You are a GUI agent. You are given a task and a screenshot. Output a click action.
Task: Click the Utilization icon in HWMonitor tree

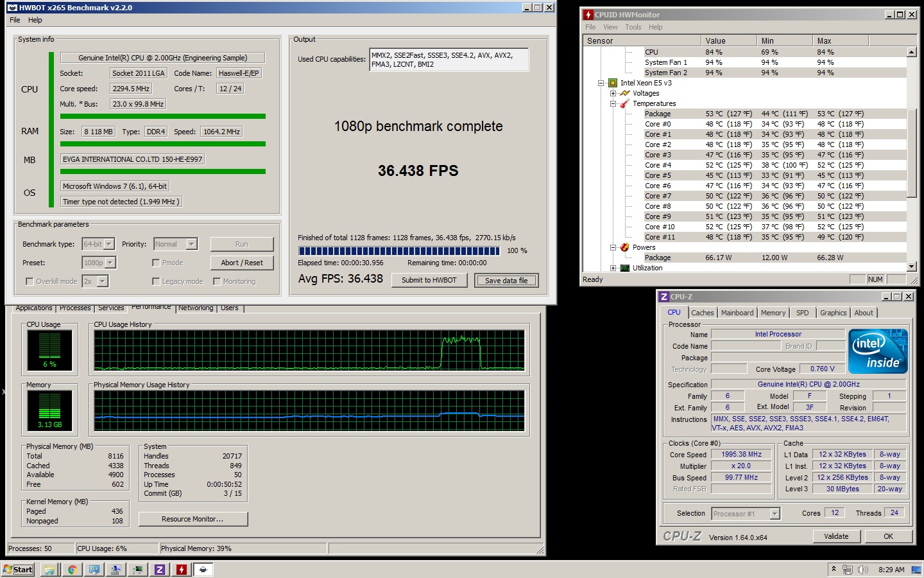[624, 268]
